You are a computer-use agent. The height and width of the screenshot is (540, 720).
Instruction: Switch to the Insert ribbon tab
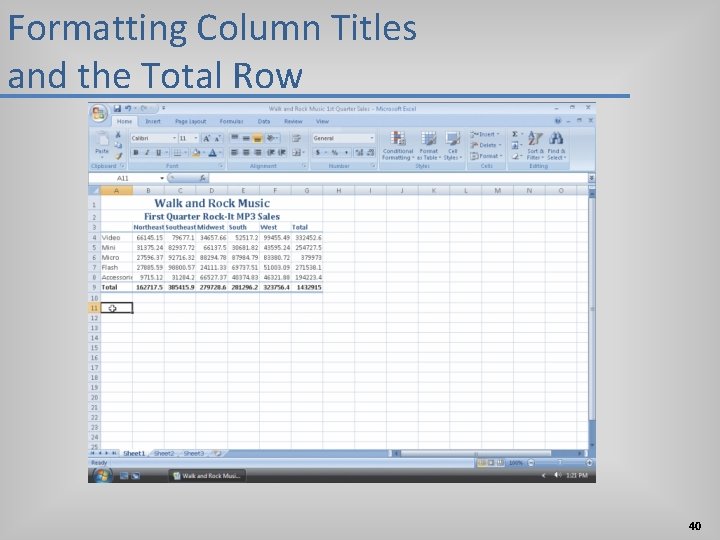(x=153, y=121)
